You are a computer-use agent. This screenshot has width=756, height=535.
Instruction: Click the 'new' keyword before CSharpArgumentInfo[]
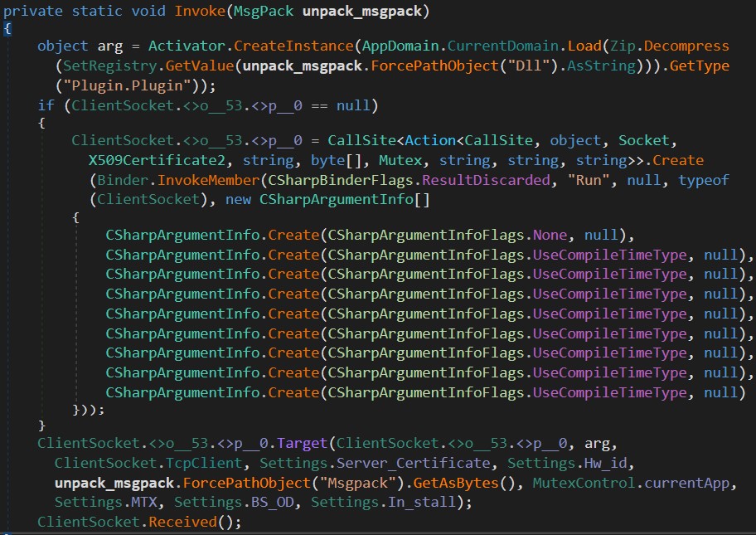tap(238, 199)
